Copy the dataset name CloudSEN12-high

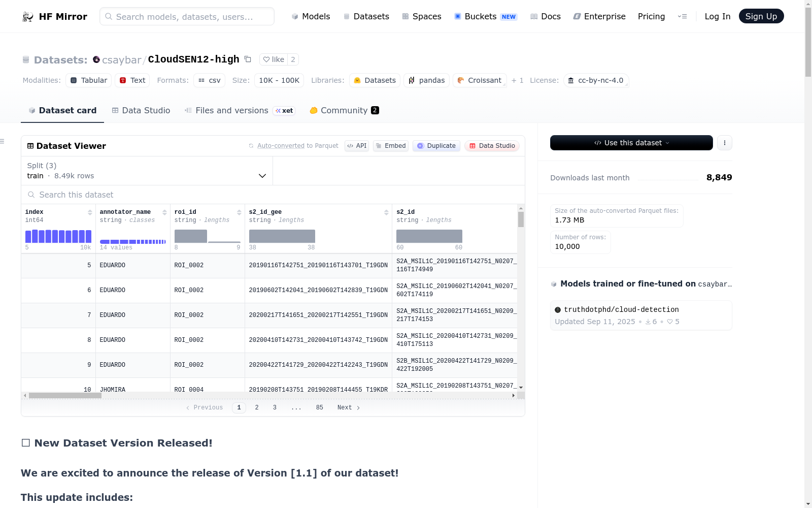[248, 59]
